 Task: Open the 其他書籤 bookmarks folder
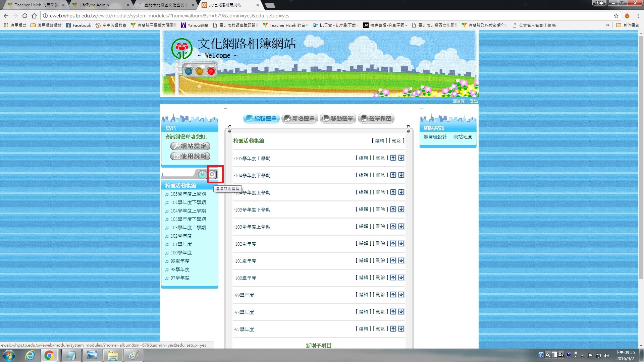click(628, 25)
